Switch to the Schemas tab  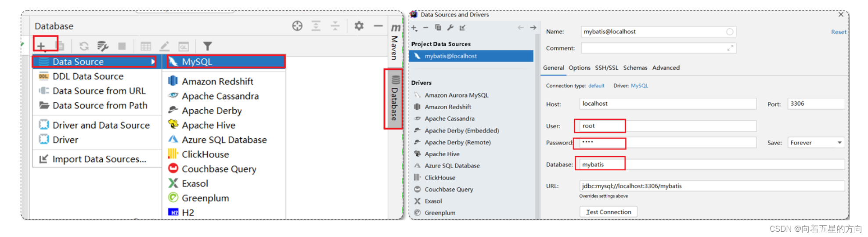point(635,68)
